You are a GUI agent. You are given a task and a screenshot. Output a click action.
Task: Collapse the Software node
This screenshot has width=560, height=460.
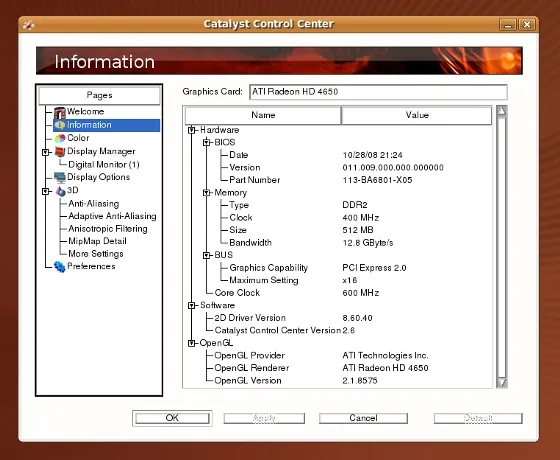pyautogui.click(x=191, y=306)
